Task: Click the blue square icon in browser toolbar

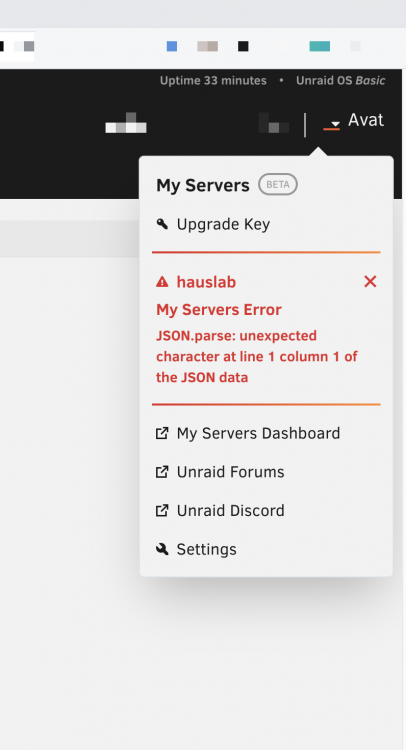Action: 172,46
